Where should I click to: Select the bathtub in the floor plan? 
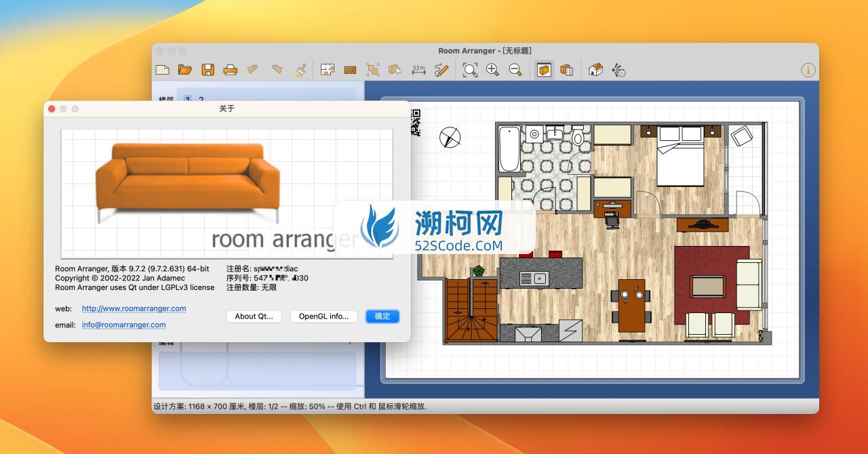click(x=508, y=149)
